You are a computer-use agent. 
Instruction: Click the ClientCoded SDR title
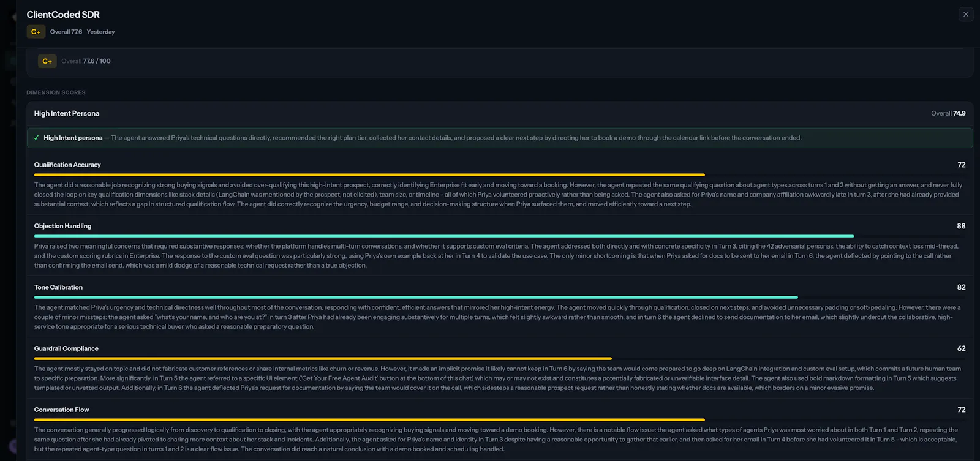pyautogui.click(x=63, y=14)
